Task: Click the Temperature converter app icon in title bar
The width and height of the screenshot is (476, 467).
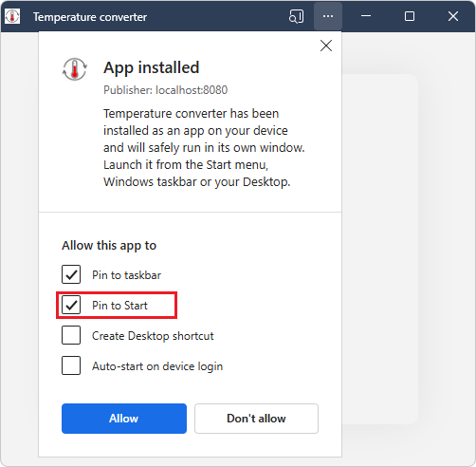Action: [x=12, y=16]
